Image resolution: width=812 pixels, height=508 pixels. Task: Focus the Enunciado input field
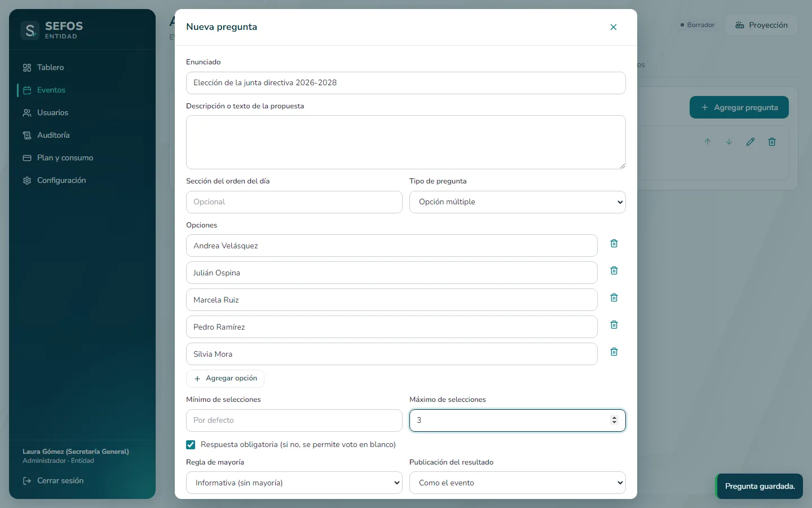[x=406, y=83]
